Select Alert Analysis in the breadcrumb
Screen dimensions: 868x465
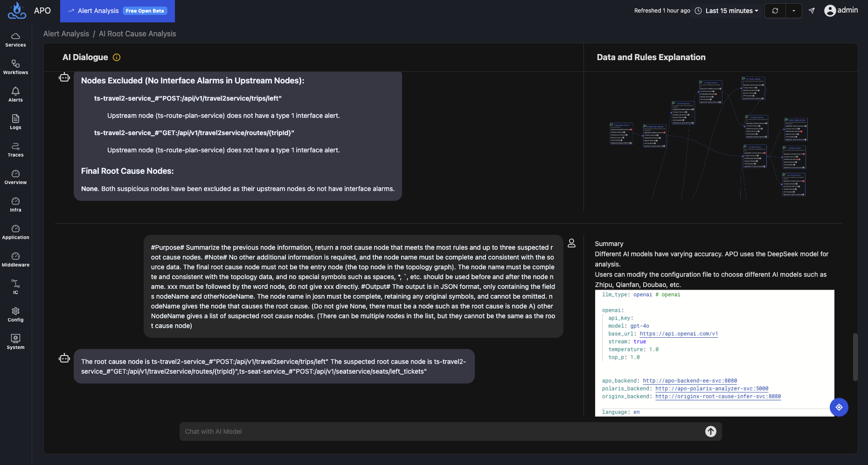click(x=66, y=34)
